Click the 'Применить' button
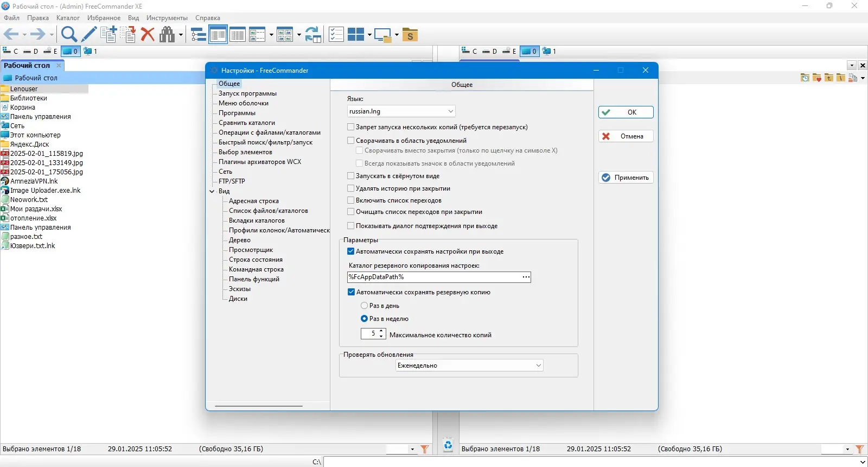This screenshot has width=868, height=467. [626, 178]
